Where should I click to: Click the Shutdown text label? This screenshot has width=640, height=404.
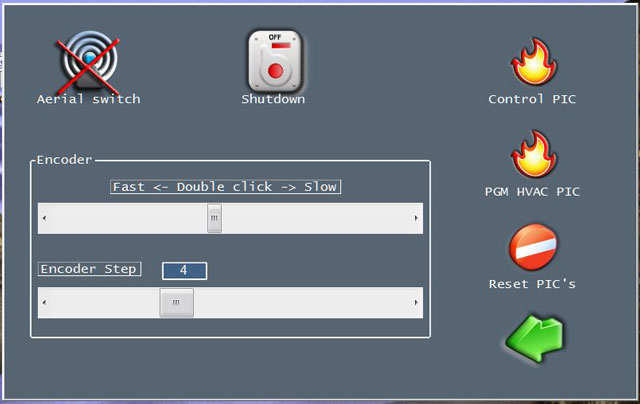273,99
